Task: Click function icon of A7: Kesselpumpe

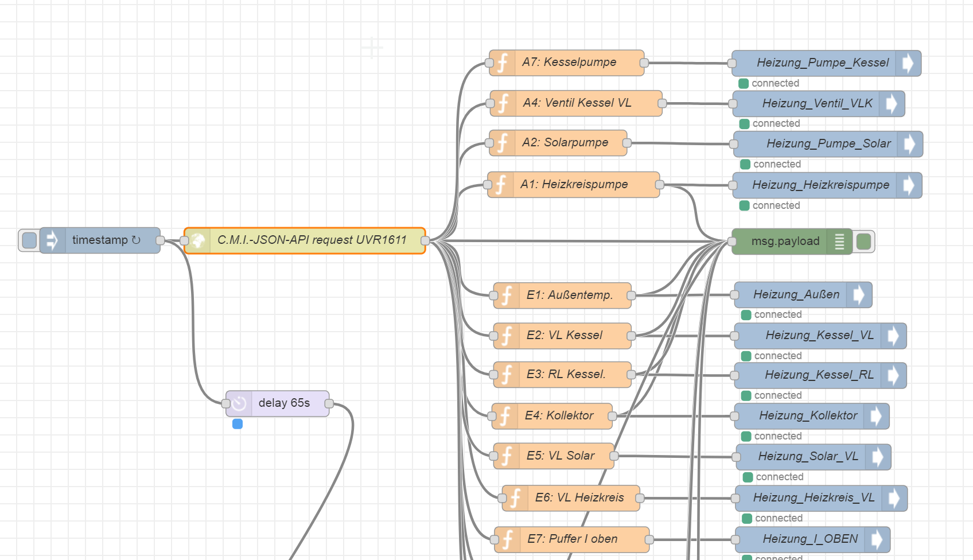Action: click(503, 63)
